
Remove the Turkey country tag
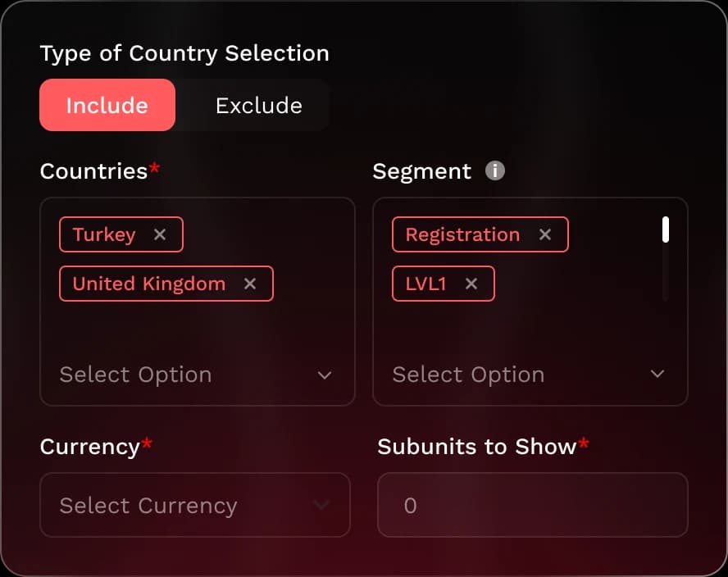tap(160, 234)
